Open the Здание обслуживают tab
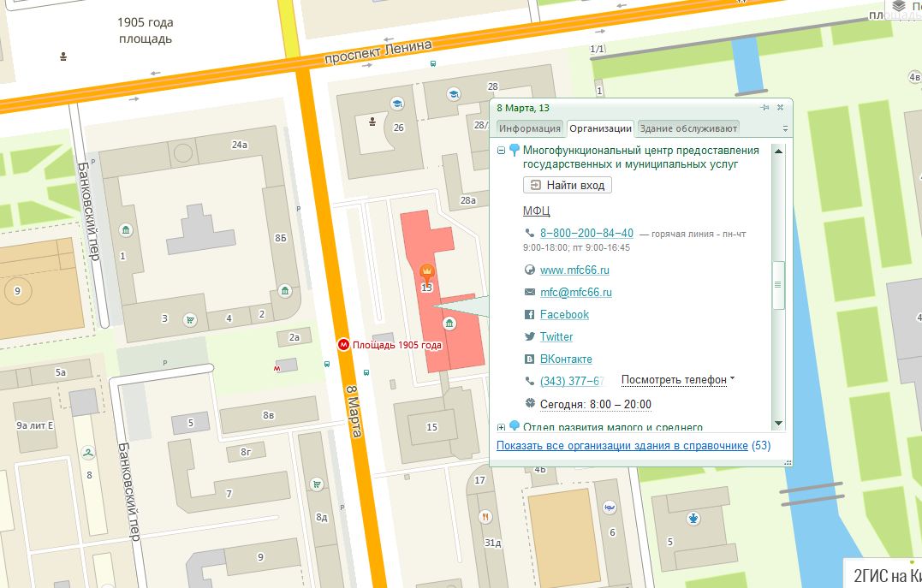 click(688, 128)
